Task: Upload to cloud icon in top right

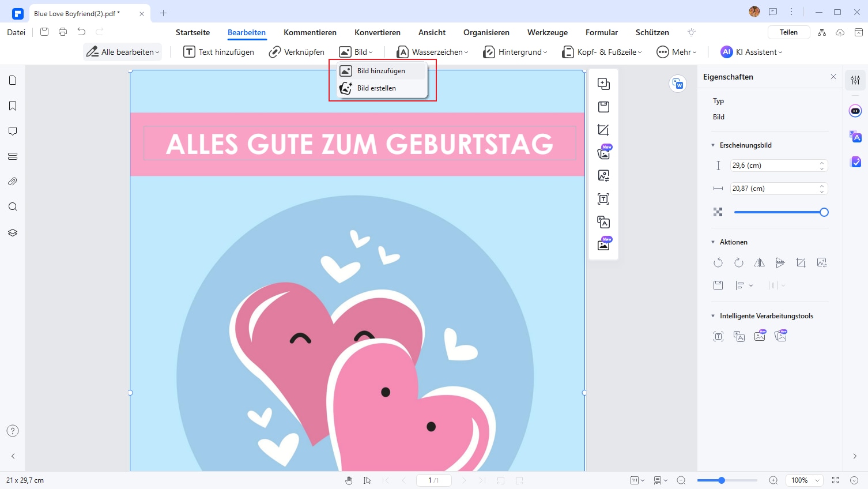Action: (840, 32)
